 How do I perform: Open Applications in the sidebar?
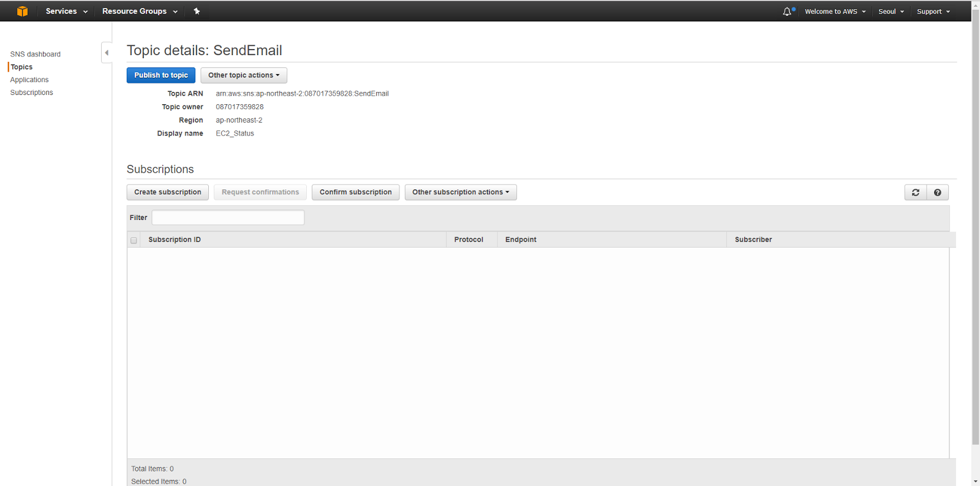tap(29, 80)
